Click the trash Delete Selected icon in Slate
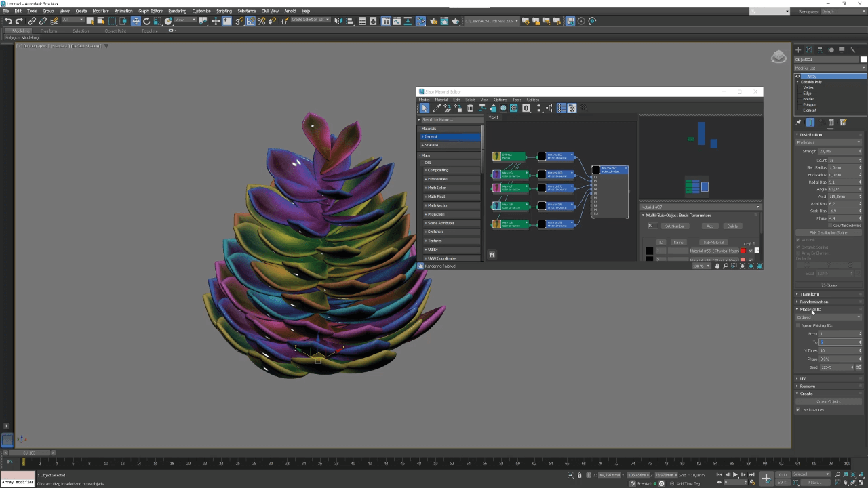Screen dimensions: 868x488 pos(470,108)
